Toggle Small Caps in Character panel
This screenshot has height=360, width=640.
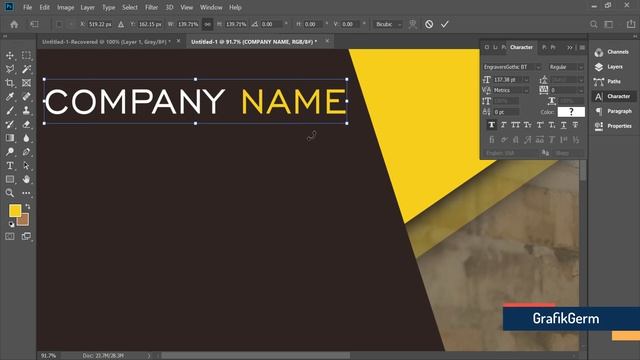click(528, 125)
